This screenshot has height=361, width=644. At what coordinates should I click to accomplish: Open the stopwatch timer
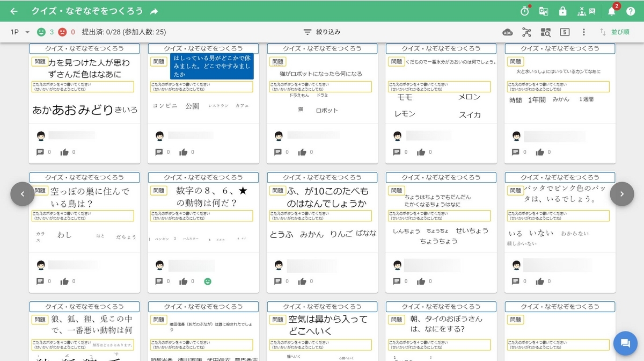click(x=525, y=11)
